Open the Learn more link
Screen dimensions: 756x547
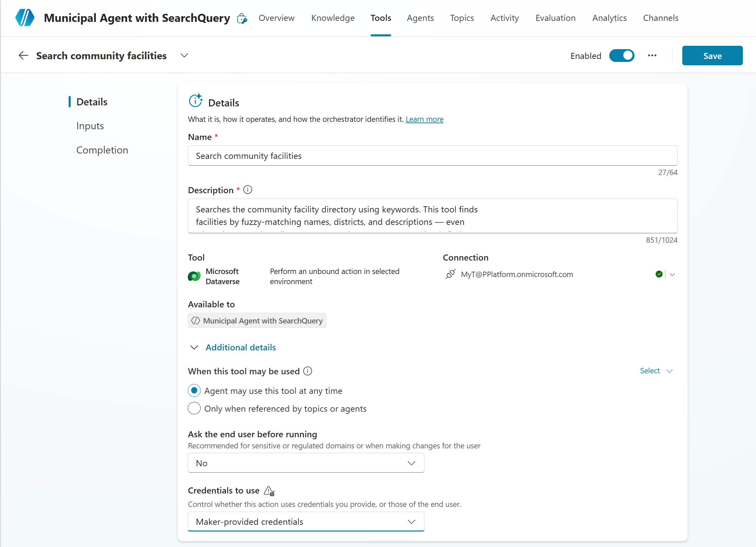point(424,119)
